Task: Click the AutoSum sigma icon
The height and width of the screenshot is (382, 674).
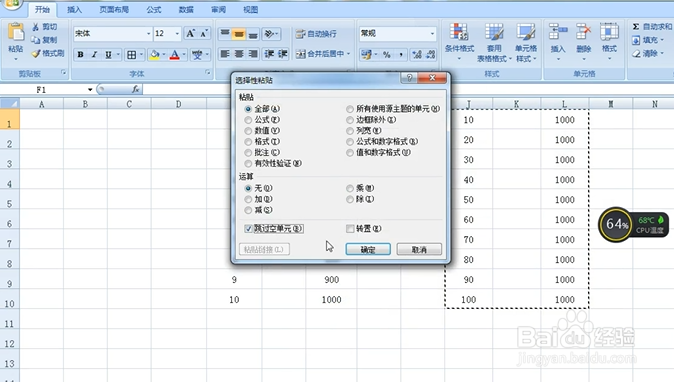Action: tap(636, 27)
